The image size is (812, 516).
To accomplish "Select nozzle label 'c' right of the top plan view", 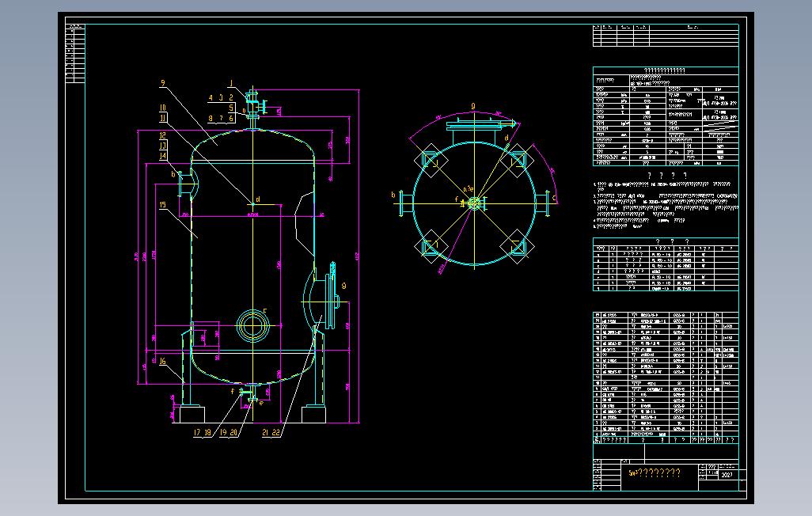I will point(554,198).
